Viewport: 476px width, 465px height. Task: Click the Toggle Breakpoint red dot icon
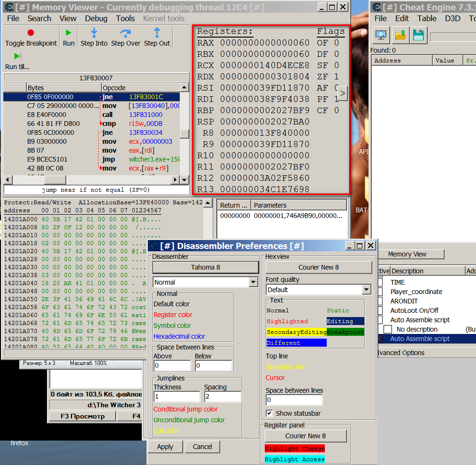click(31, 32)
